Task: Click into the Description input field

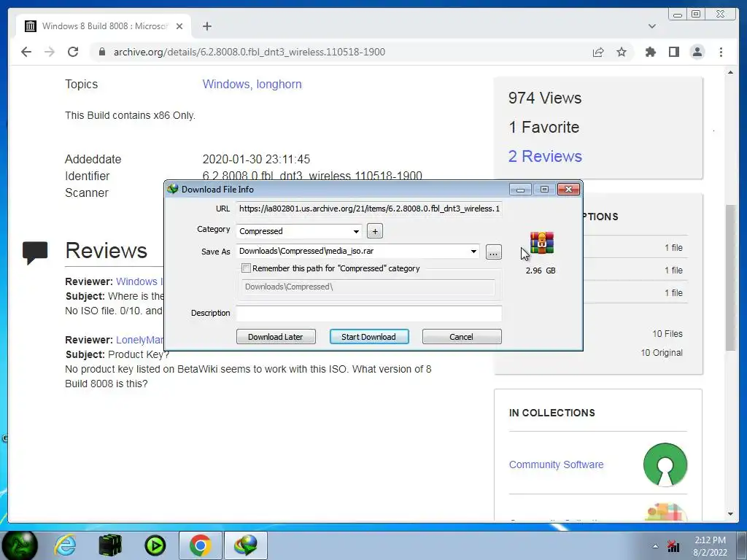Action: coord(368,313)
